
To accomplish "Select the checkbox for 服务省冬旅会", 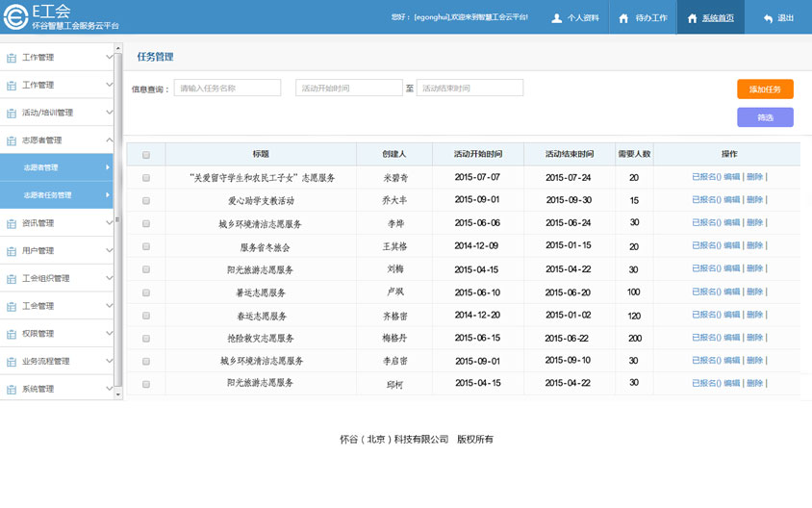I will (x=146, y=246).
